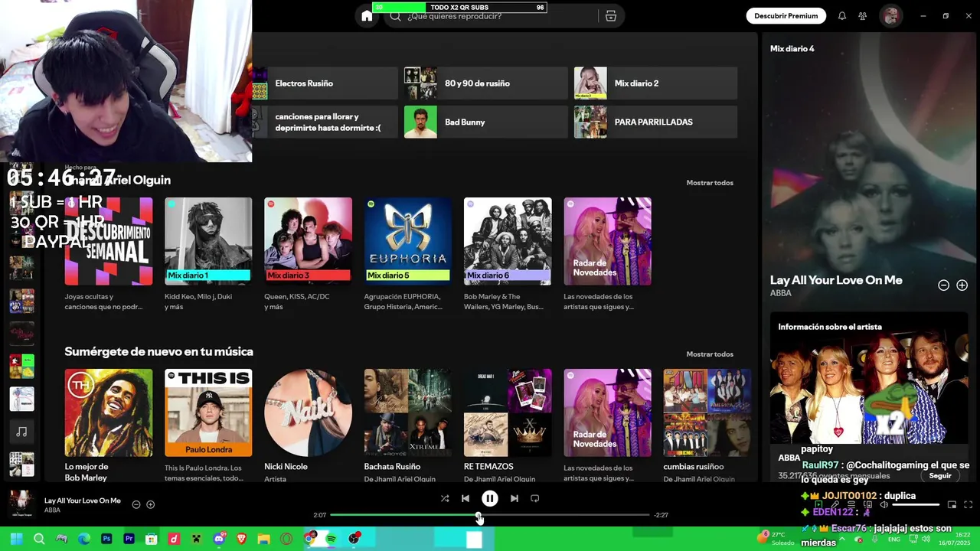Hide this song via bottom bar minus icon
The width and height of the screenshot is (980, 551).
136,504
